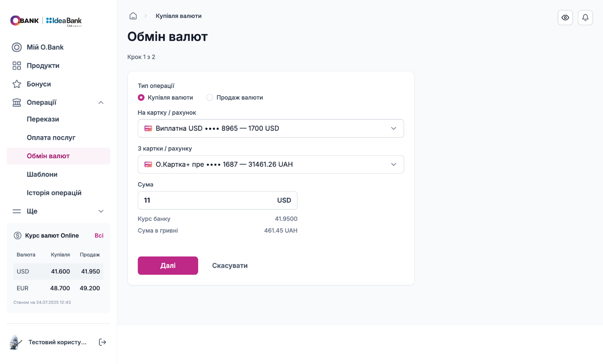This screenshot has height=364, width=603.
Task: Click the user avatar picture
Action: [16, 342]
